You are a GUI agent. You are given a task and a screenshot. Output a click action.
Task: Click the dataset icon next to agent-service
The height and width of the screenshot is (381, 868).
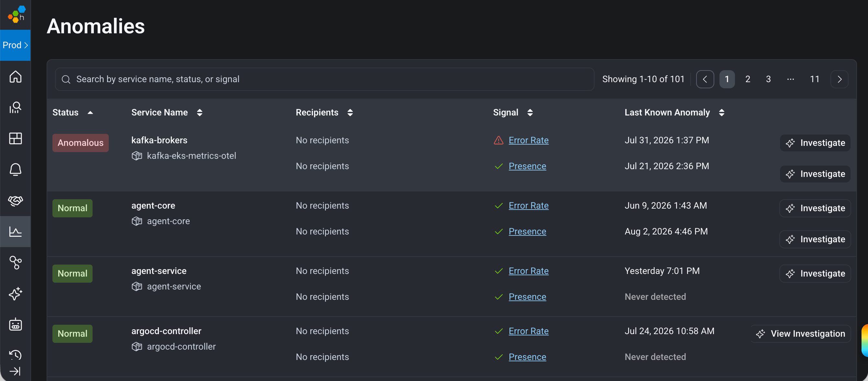(137, 287)
